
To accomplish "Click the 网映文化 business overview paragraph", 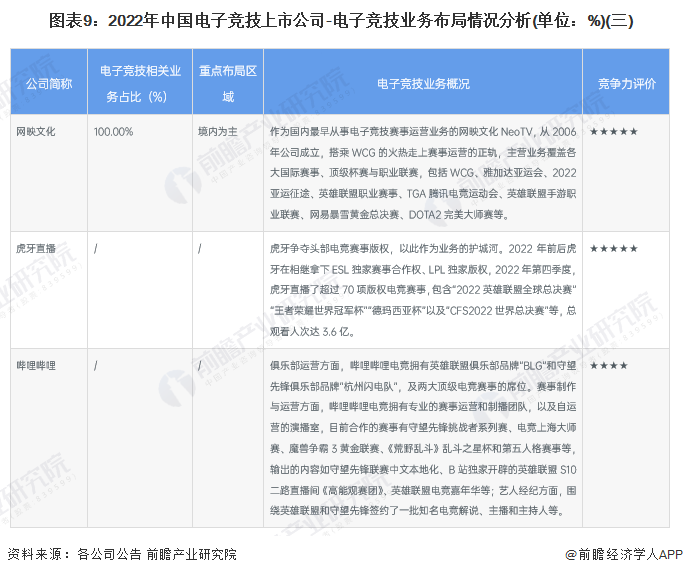I will point(423,173).
